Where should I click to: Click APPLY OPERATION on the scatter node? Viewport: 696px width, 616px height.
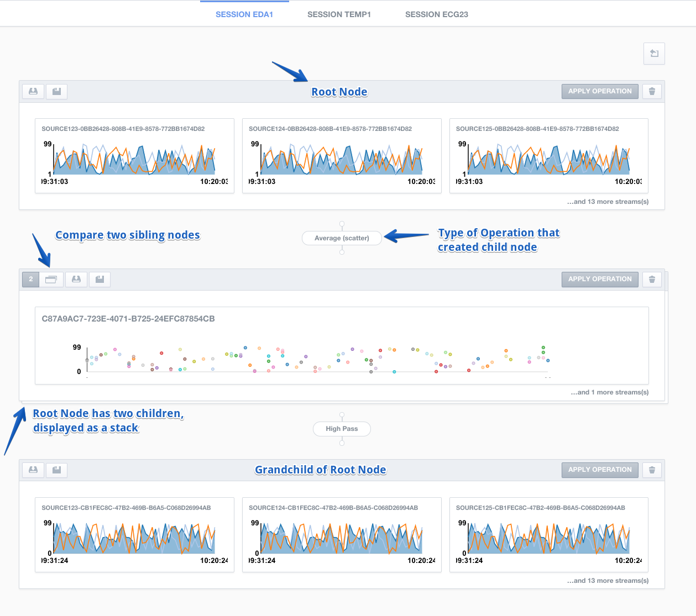pyautogui.click(x=600, y=280)
